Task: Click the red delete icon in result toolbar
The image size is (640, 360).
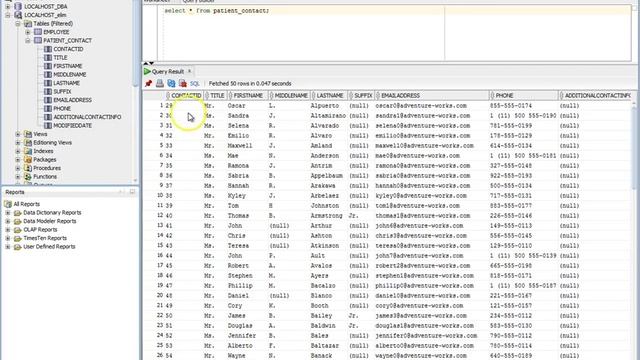Action: [183, 83]
